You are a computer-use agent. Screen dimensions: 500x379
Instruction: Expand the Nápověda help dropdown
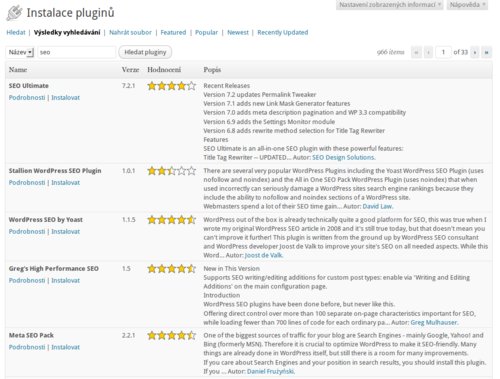[x=467, y=5]
